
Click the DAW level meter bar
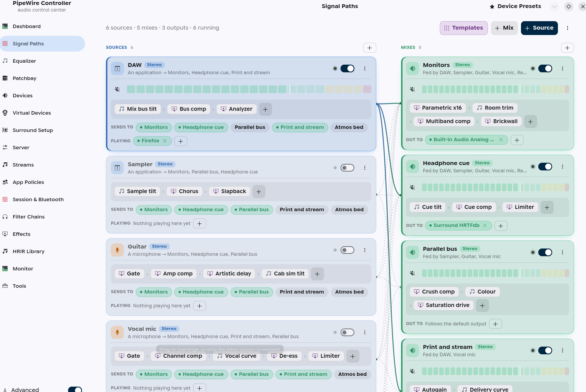coord(249,89)
